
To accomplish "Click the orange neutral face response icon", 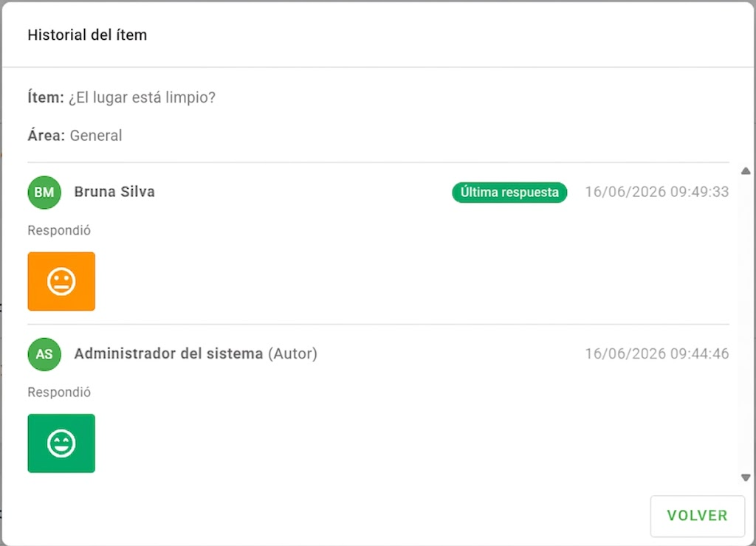I will 61,281.
